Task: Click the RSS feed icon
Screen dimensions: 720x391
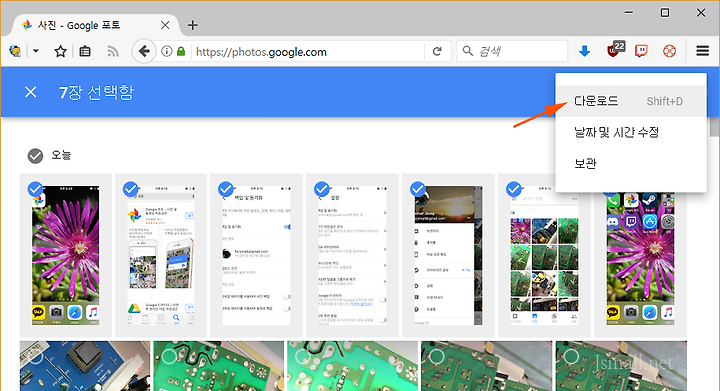Action: point(113,51)
